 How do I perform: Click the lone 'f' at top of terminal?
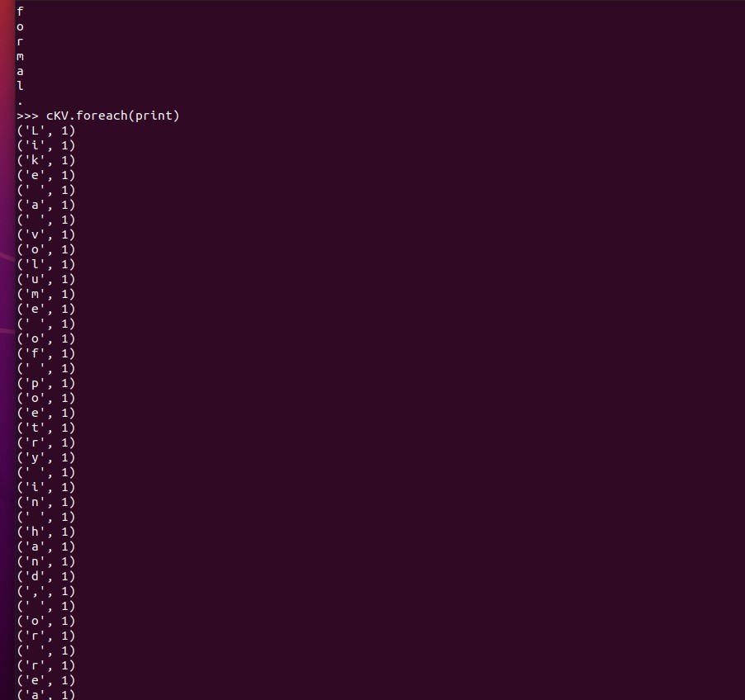coord(21,12)
